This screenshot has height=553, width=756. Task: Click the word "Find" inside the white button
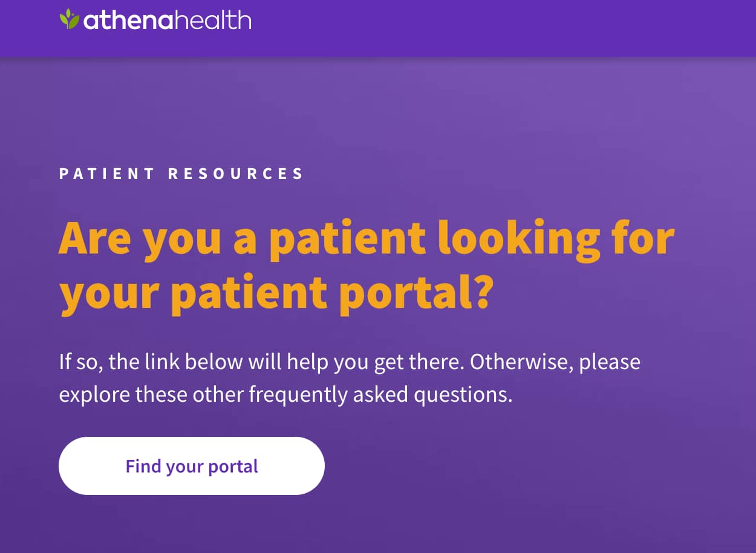coord(143,466)
